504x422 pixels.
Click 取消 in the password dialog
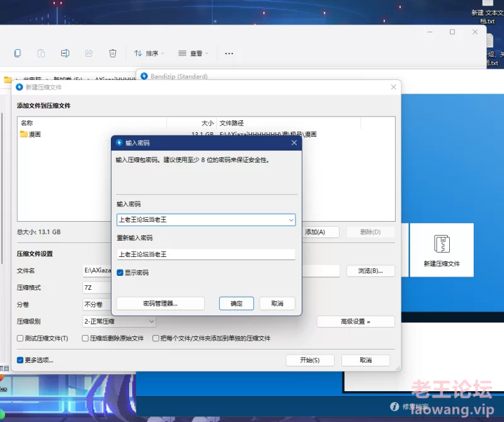277,303
